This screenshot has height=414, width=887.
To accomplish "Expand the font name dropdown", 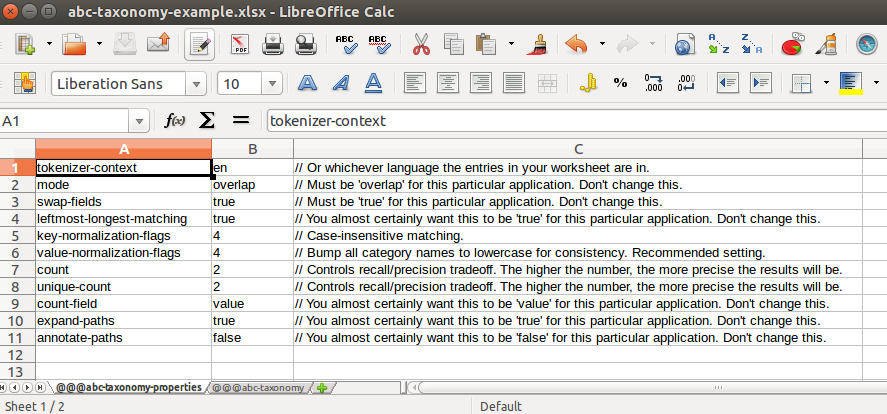I will pos(196,84).
